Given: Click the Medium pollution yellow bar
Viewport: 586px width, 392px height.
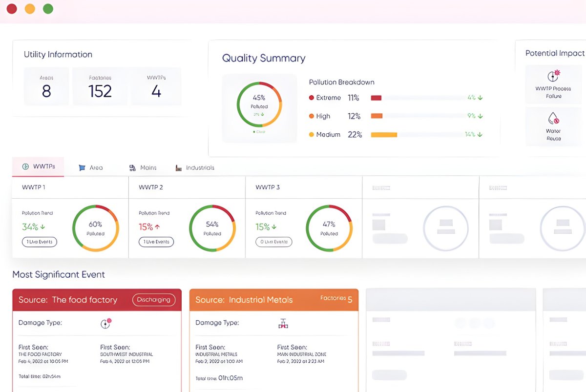Looking at the screenshot, I should click(384, 134).
